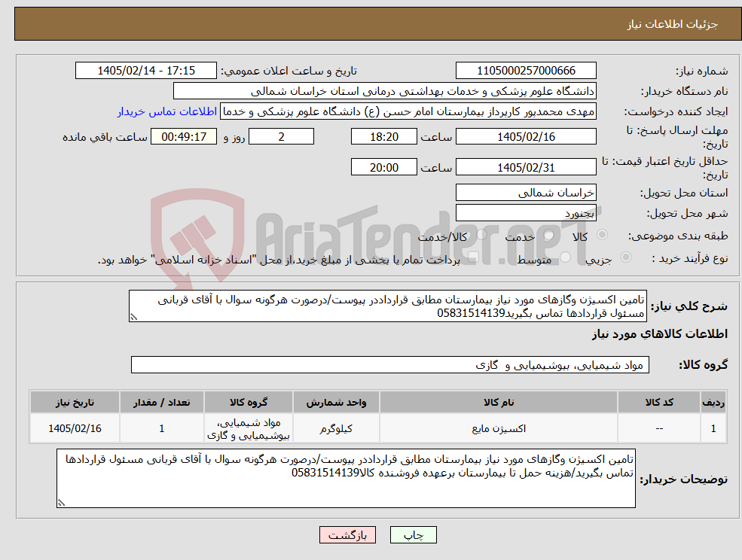Screen dimensions: 742x560
Task: Select the خدمت radio button
Action: pyautogui.click(x=549, y=235)
